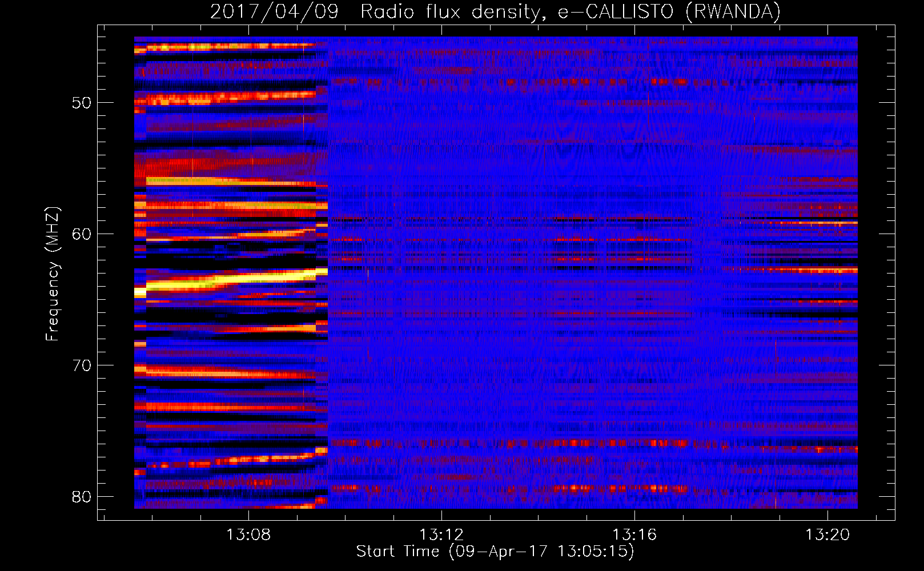The height and width of the screenshot is (571, 924).
Task: Click the time tick label "13:08"
Action: [248, 535]
